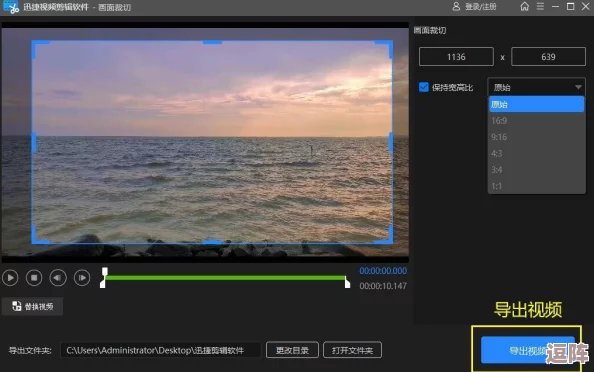594x372 pixels.
Task: Play the video preview
Action: point(10,278)
